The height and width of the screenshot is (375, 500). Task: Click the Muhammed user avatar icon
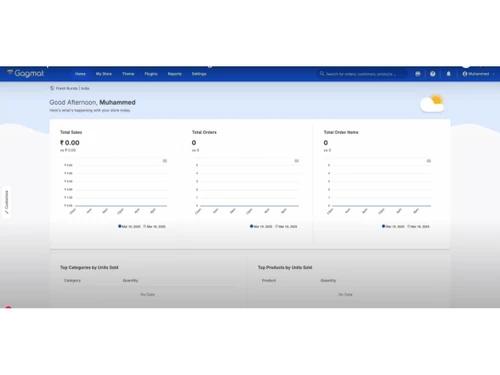click(x=465, y=74)
